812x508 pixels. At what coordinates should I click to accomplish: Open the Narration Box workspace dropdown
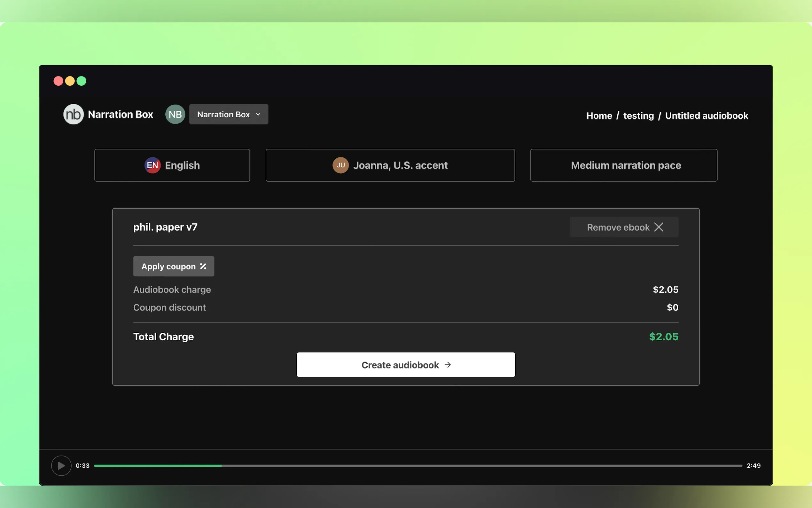click(x=229, y=114)
